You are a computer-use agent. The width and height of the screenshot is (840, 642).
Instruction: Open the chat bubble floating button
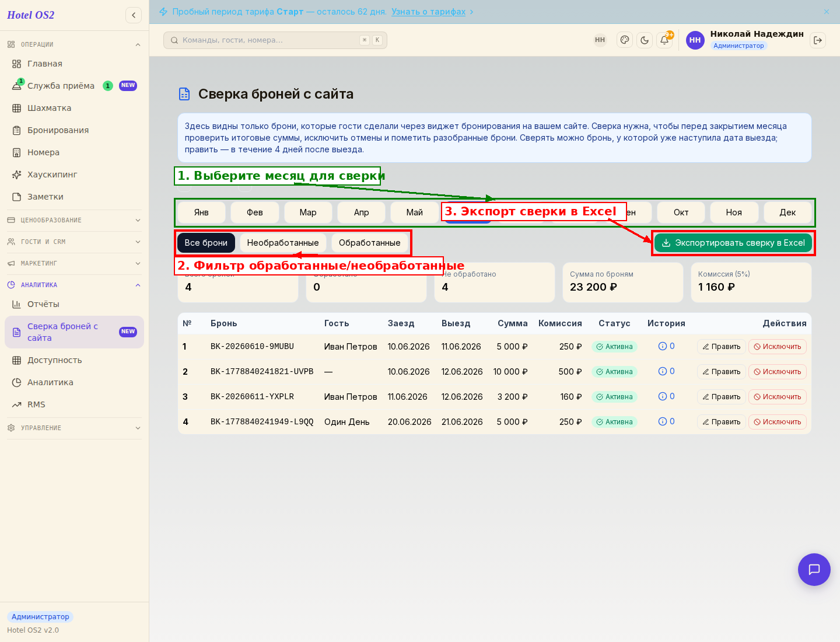click(814, 570)
